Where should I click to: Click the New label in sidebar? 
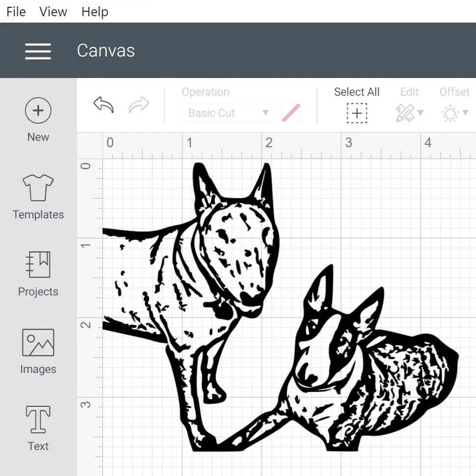(x=38, y=137)
